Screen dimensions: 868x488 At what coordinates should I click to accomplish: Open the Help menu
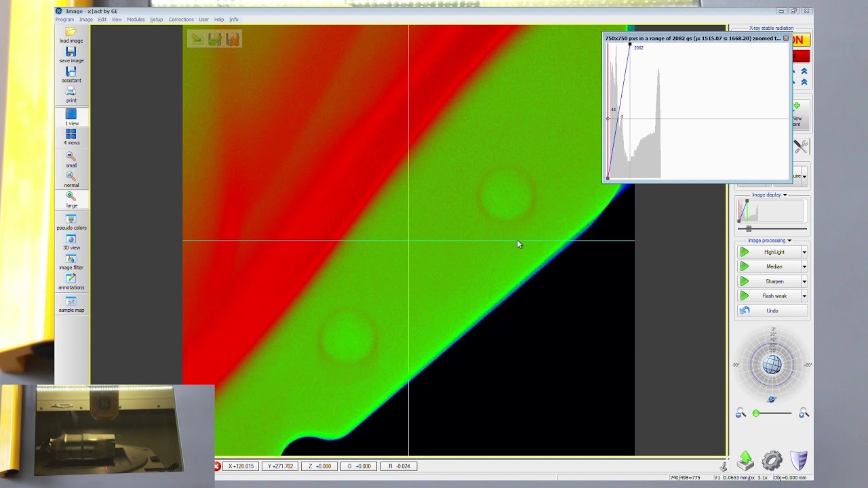[x=219, y=20]
